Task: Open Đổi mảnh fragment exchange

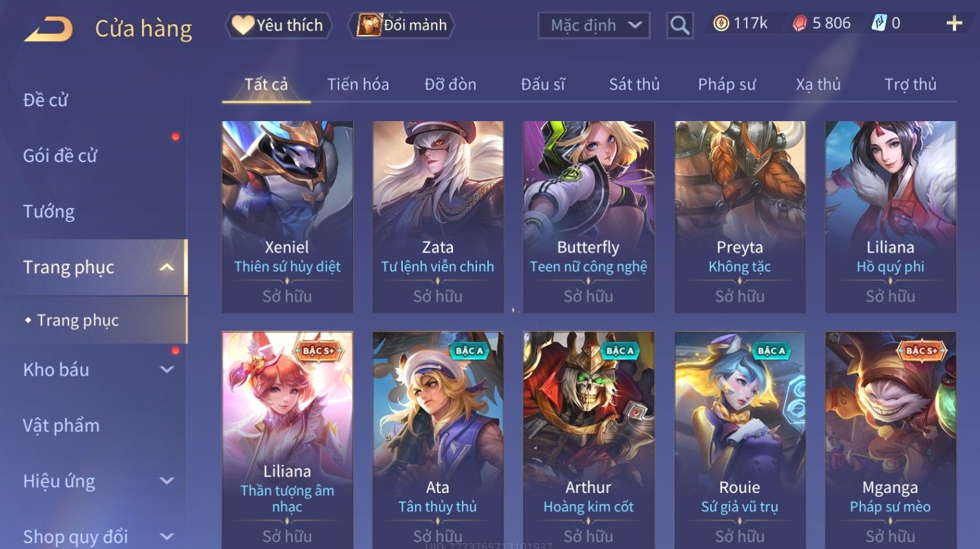Action: (401, 25)
